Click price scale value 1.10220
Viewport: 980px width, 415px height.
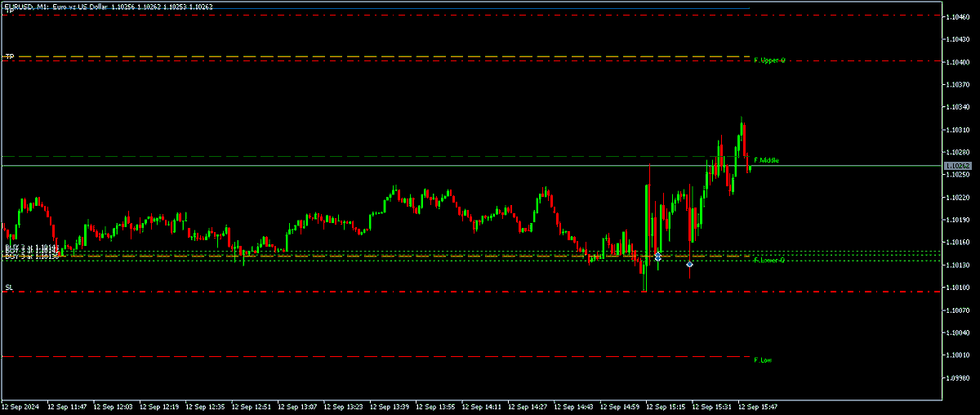point(957,198)
